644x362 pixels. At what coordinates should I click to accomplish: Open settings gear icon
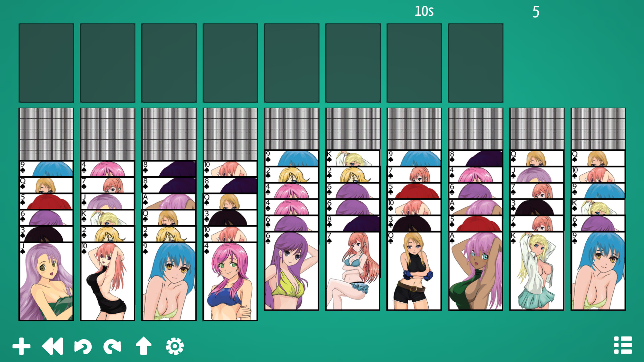point(175,346)
